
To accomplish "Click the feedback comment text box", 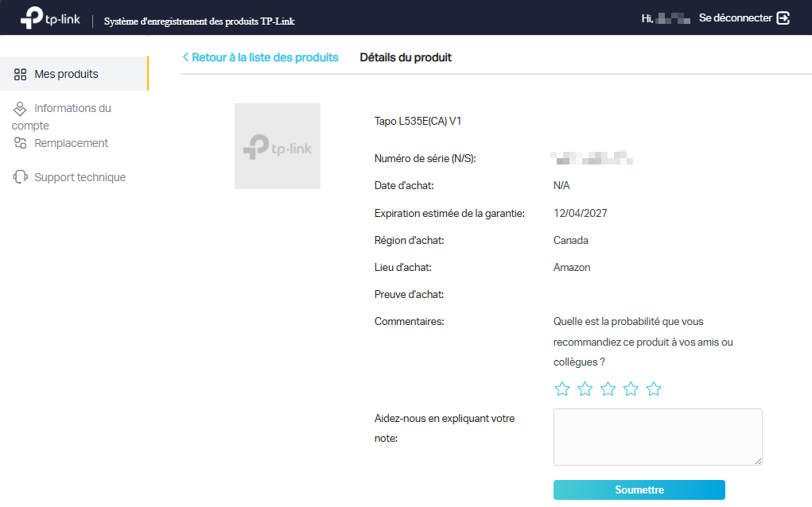I will [x=658, y=437].
